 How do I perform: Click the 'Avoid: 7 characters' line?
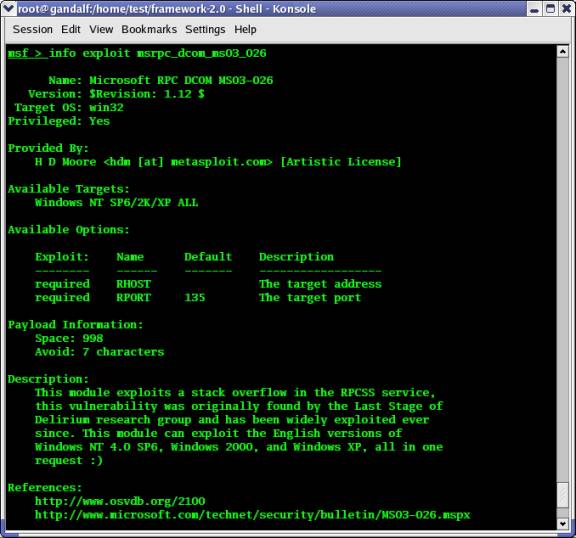(100, 352)
